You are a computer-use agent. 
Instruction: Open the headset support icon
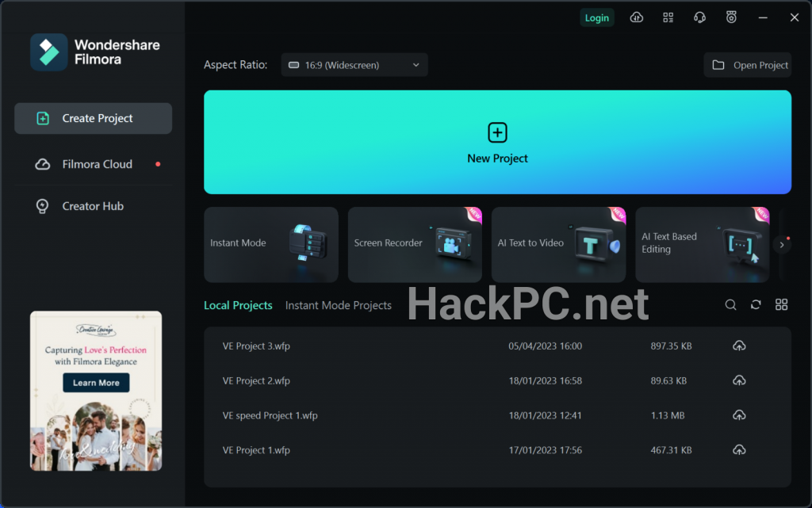click(x=699, y=17)
